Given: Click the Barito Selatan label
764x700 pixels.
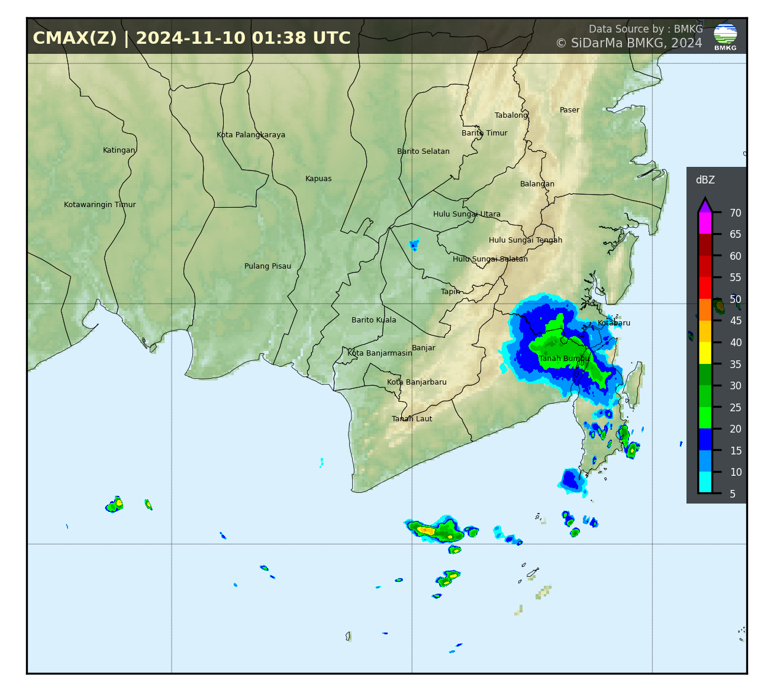Looking at the screenshot, I should [423, 151].
